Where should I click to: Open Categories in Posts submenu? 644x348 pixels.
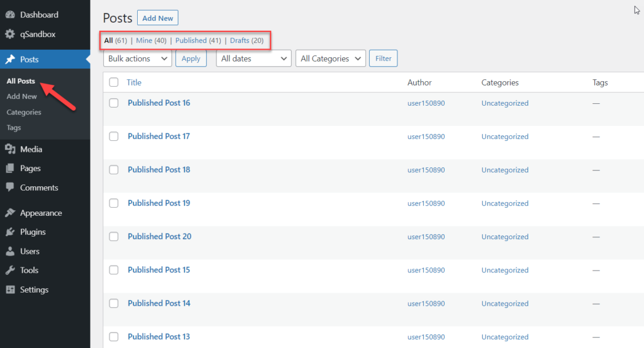24,112
